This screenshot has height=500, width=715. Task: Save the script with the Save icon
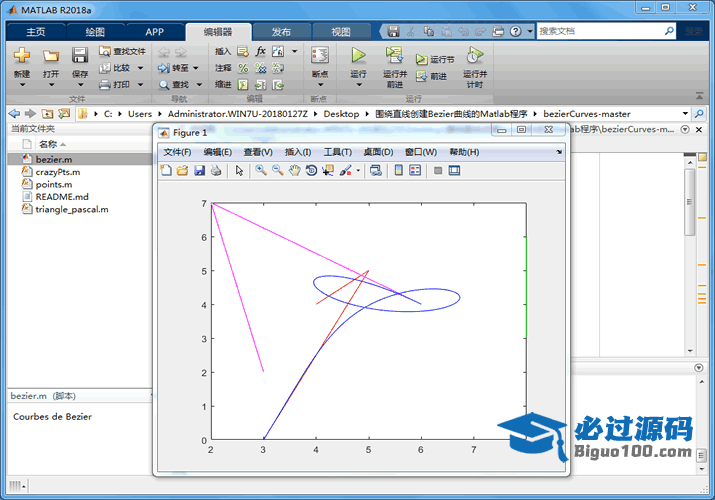click(x=80, y=56)
